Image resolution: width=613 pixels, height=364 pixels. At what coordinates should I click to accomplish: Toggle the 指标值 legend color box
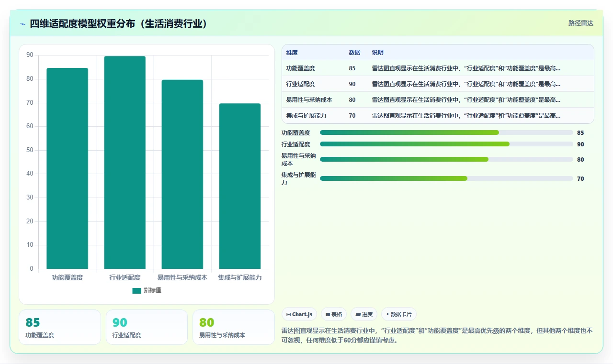[x=137, y=290]
